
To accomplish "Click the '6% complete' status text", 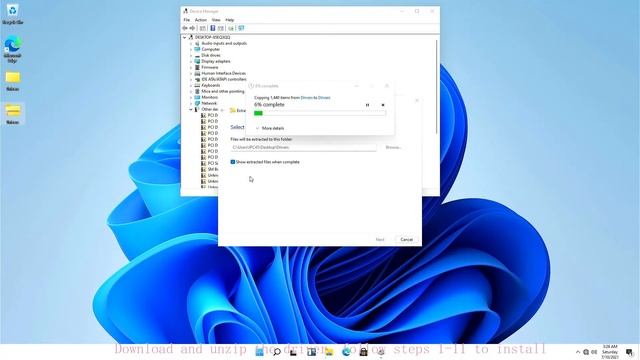I will [269, 105].
